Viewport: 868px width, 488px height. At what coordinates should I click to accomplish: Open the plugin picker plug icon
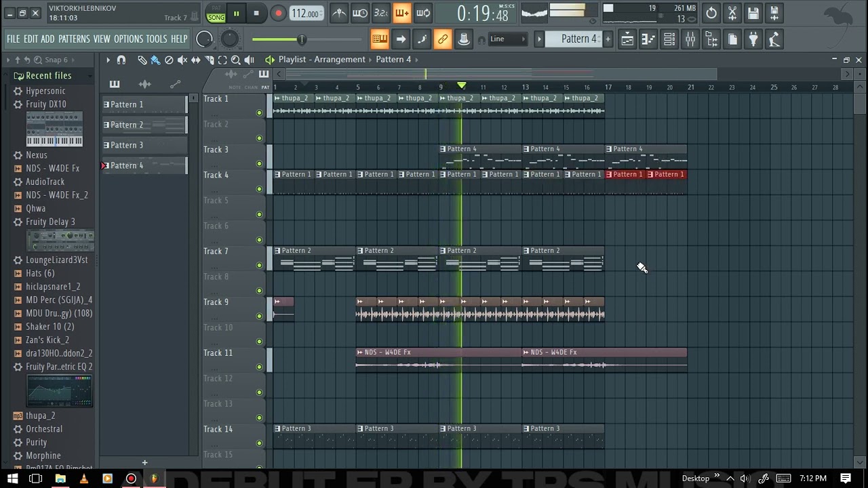[753, 39]
